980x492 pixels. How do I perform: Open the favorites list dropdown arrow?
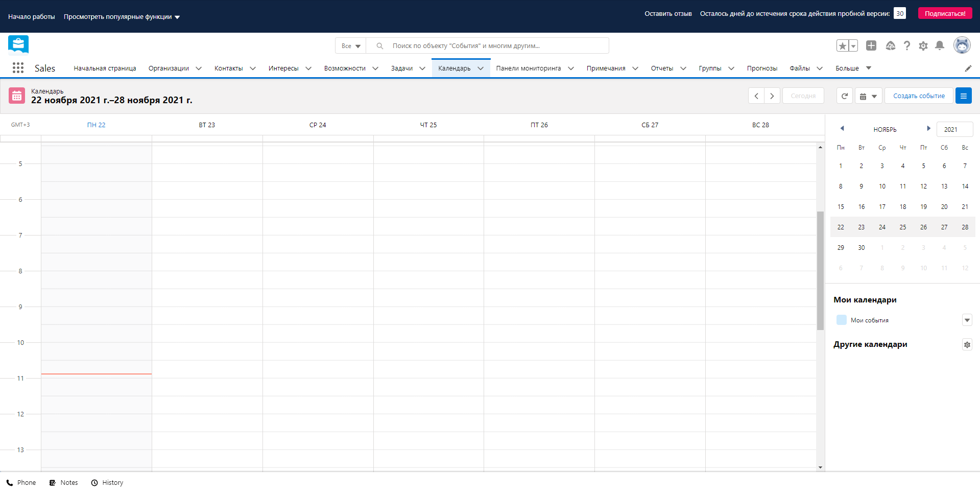pyautogui.click(x=853, y=46)
